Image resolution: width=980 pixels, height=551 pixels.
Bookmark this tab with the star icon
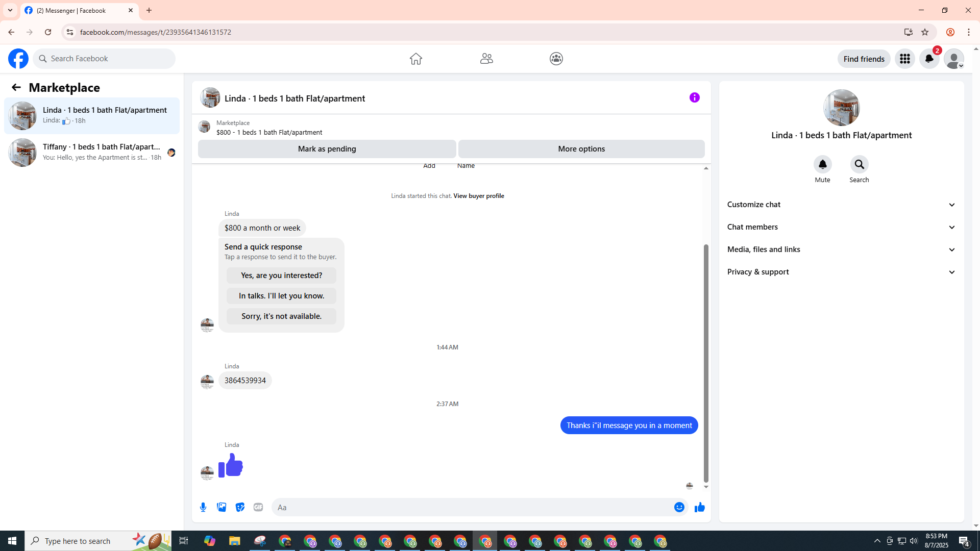925,32
